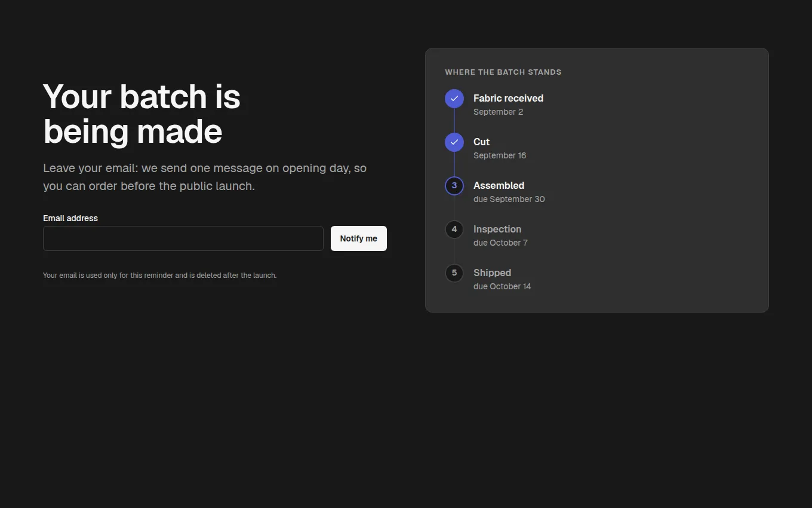812x508 pixels.
Task: Click the 'due October 7' text
Action: tap(500, 243)
